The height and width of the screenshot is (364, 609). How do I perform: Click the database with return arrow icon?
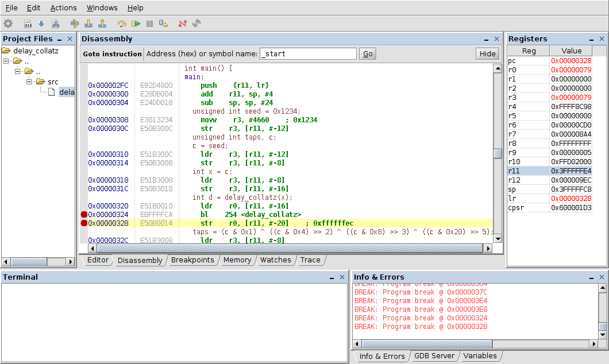(164, 24)
